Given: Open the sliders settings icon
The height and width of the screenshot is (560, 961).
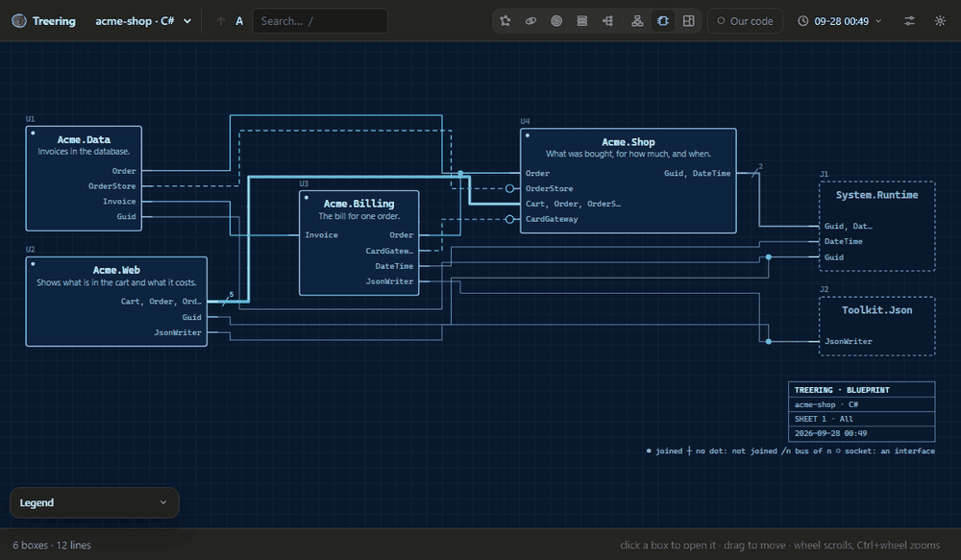Looking at the screenshot, I should point(909,21).
